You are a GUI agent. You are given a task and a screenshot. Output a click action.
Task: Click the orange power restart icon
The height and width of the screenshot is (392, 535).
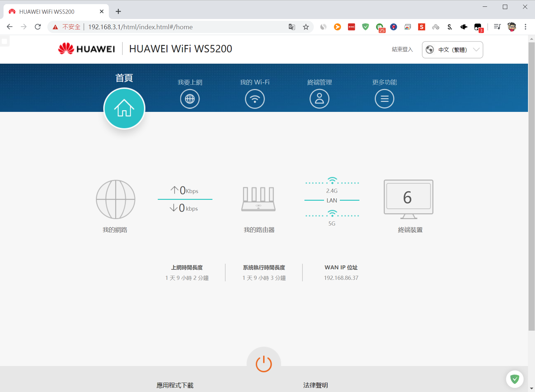tap(263, 364)
